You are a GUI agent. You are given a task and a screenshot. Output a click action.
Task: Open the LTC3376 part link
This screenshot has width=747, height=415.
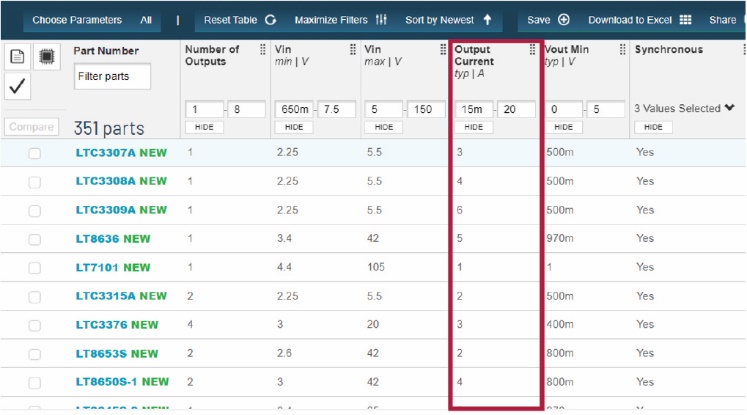pyautogui.click(x=101, y=325)
